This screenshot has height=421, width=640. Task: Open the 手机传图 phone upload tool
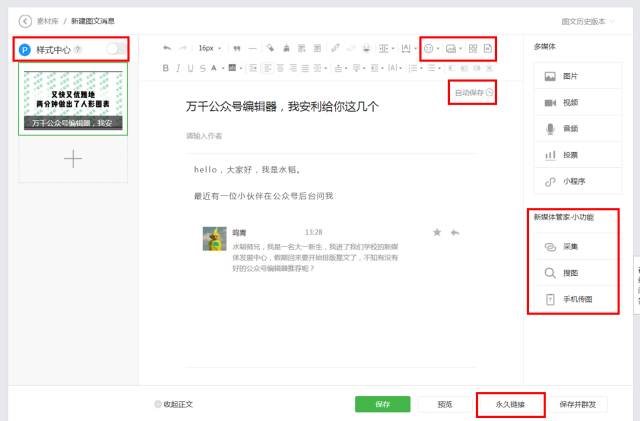pos(575,299)
